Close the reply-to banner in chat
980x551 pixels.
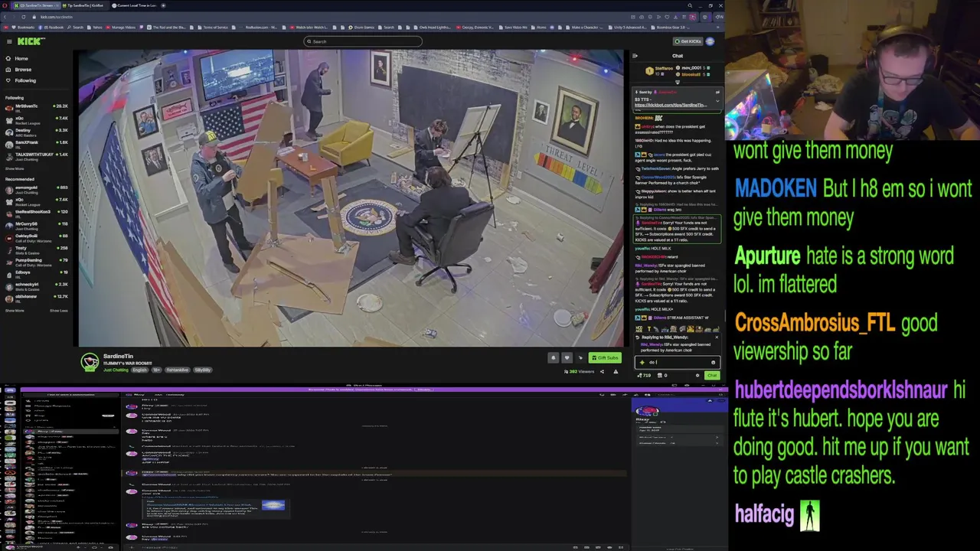pos(717,337)
